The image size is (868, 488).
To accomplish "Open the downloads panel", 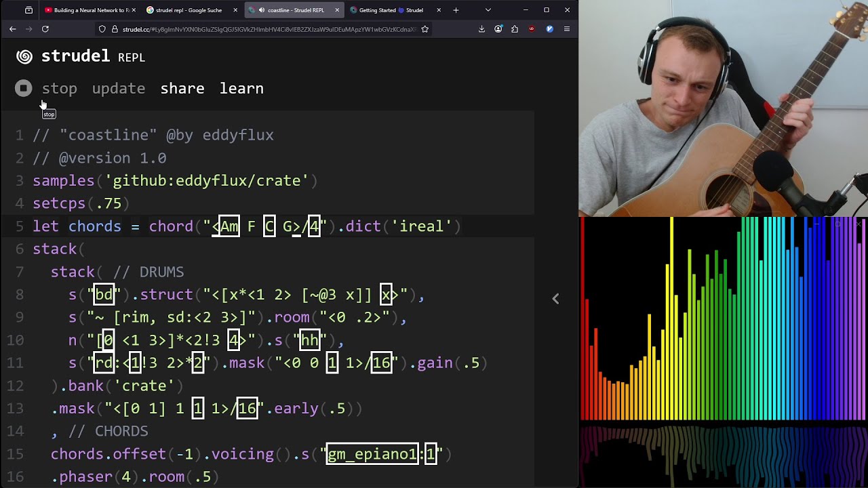I will [x=481, y=29].
